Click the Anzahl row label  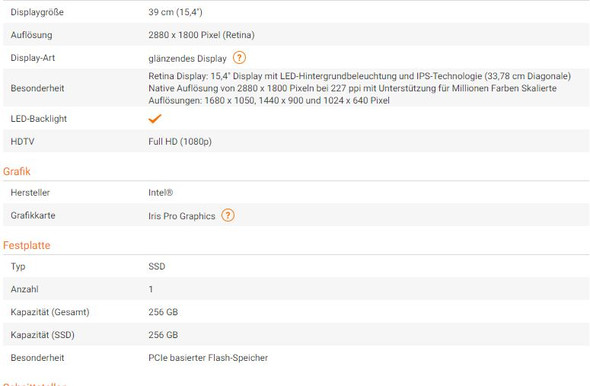(24, 289)
